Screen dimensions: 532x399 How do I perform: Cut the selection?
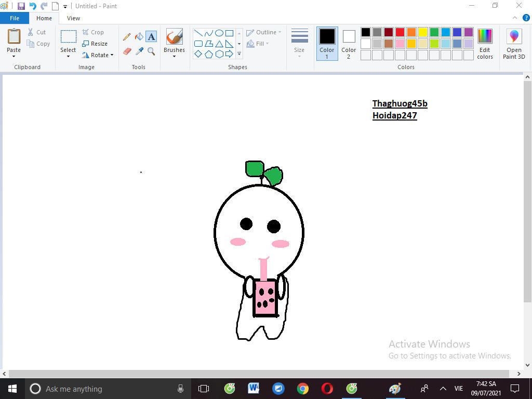(x=37, y=32)
